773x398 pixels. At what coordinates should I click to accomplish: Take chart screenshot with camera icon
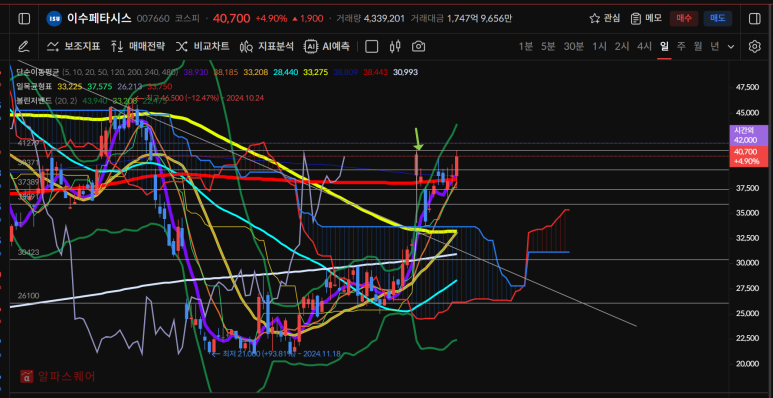coord(418,46)
